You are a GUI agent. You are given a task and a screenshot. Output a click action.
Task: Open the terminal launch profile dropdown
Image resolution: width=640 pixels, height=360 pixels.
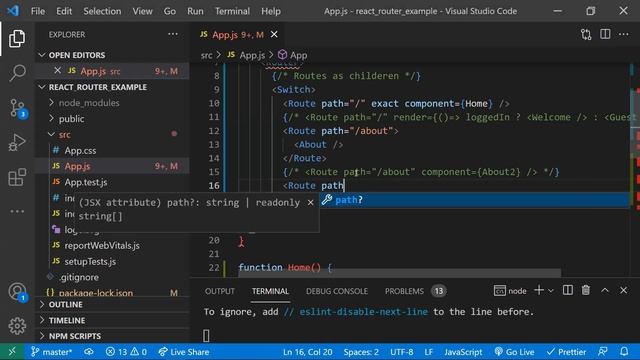click(x=551, y=291)
